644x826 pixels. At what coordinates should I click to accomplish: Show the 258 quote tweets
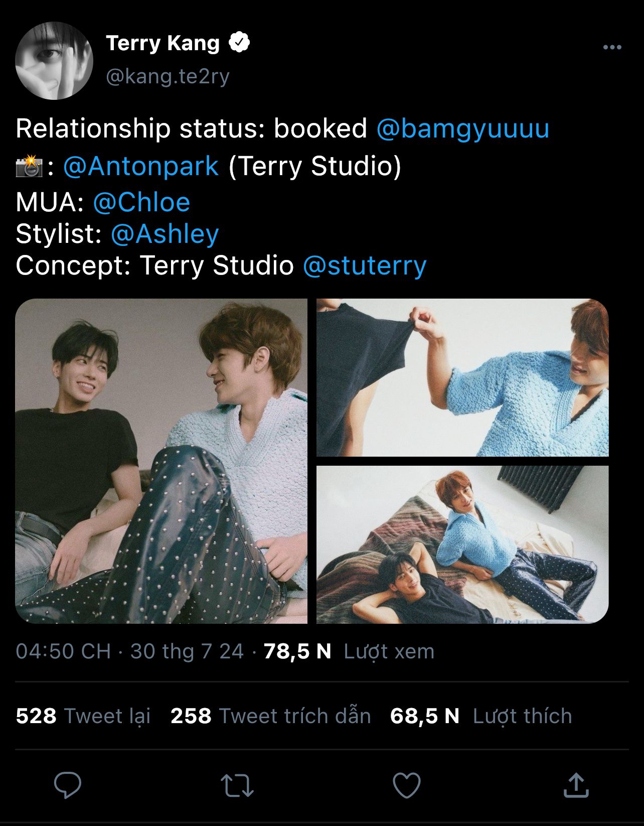tap(270, 716)
